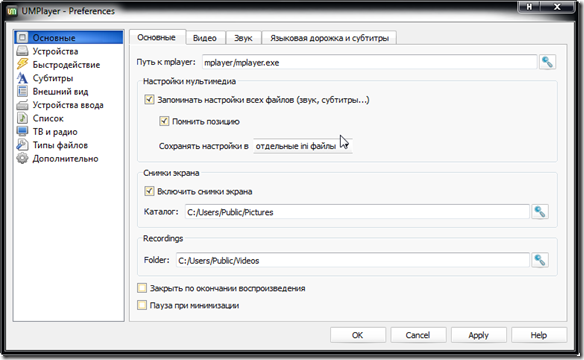Viewport: 584px width, 360px height.
Task: Click the Recordings Folder input field
Action: pyautogui.click(x=353, y=260)
